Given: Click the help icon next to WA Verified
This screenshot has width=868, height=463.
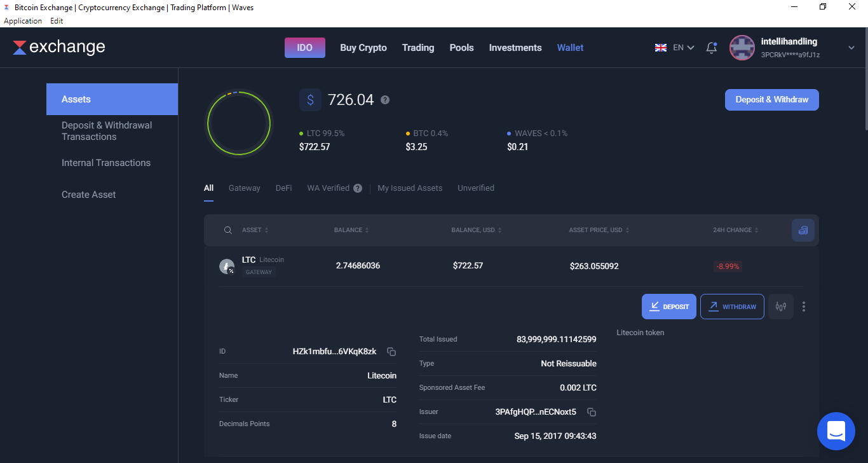Looking at the screenshot, I should tap(358, 188).
